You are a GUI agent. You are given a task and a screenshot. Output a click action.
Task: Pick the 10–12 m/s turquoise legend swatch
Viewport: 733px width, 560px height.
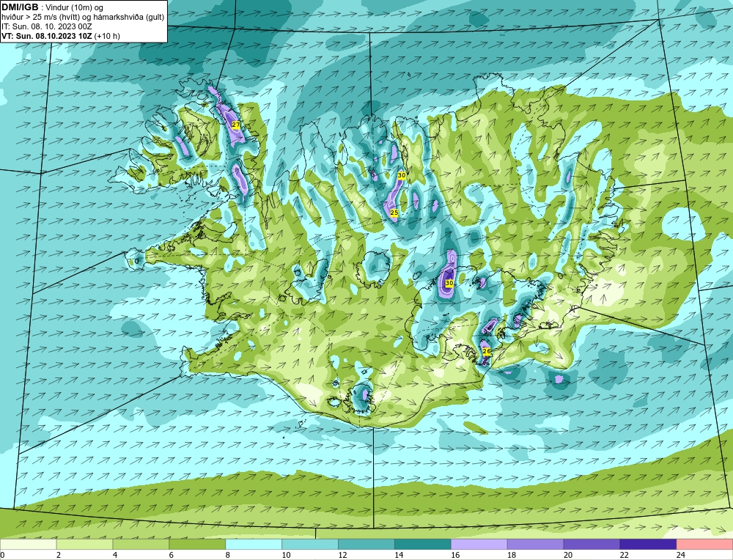pos(310,544)
